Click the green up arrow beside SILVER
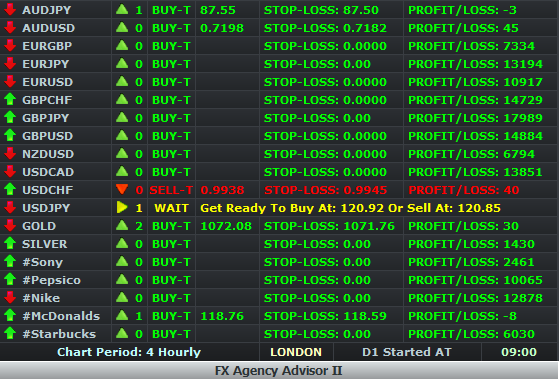This screenshot has height=380, width=559. 10,243
